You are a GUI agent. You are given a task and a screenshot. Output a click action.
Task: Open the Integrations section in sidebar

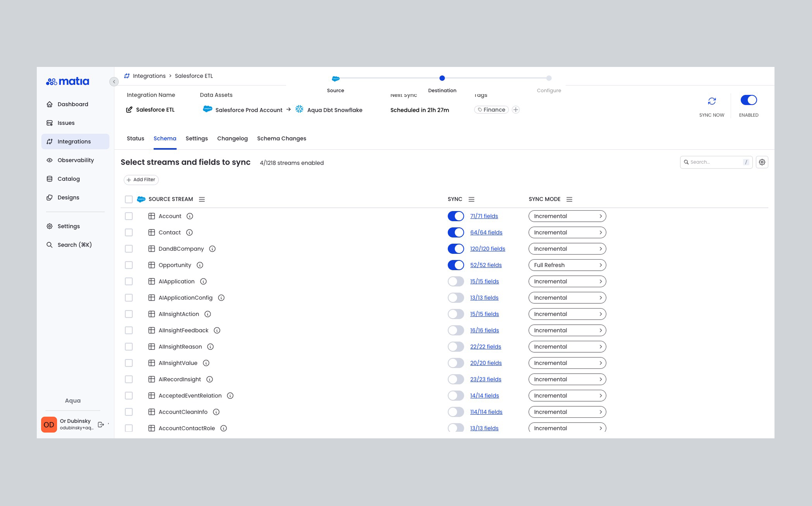(74, 141)
